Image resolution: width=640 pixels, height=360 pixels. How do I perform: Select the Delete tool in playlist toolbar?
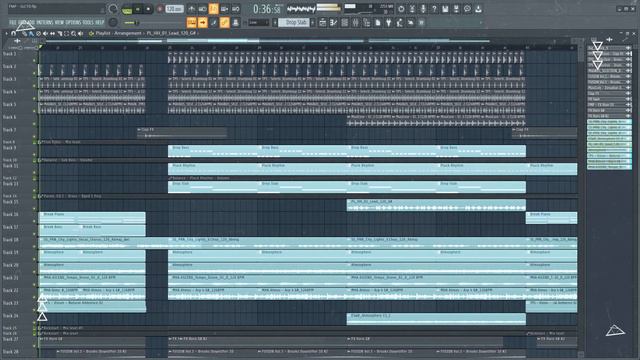[38, 33]
